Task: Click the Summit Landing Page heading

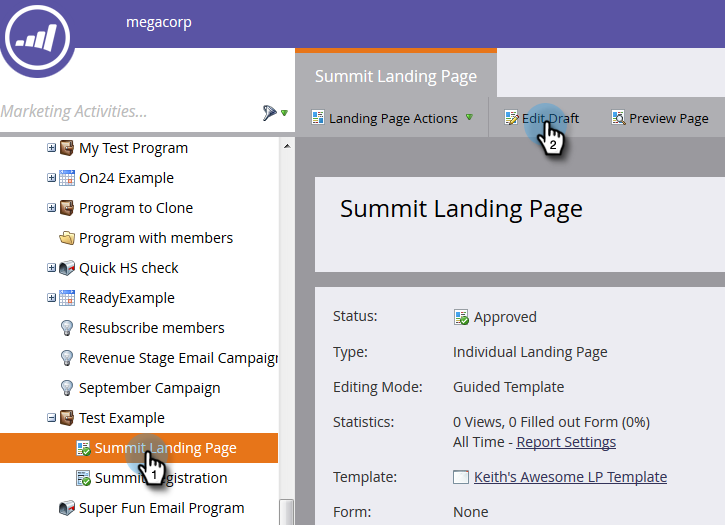Action: coord(461,209)
